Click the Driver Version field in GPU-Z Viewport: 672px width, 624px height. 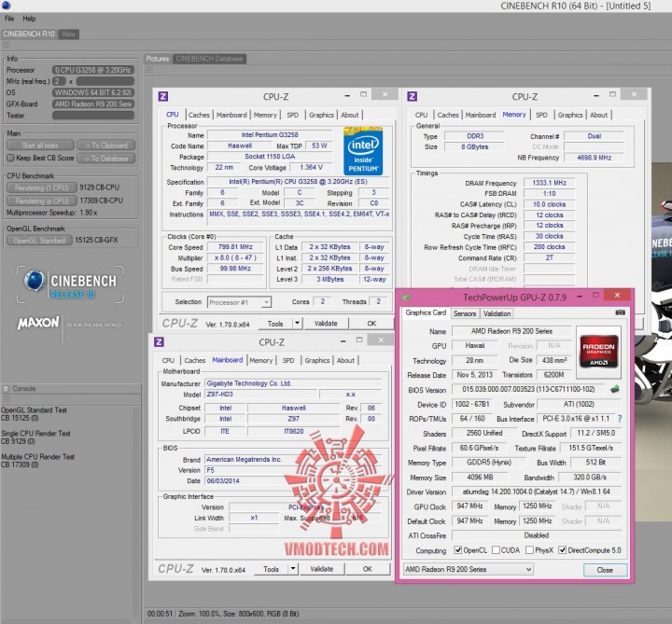[x=536, y=492]
